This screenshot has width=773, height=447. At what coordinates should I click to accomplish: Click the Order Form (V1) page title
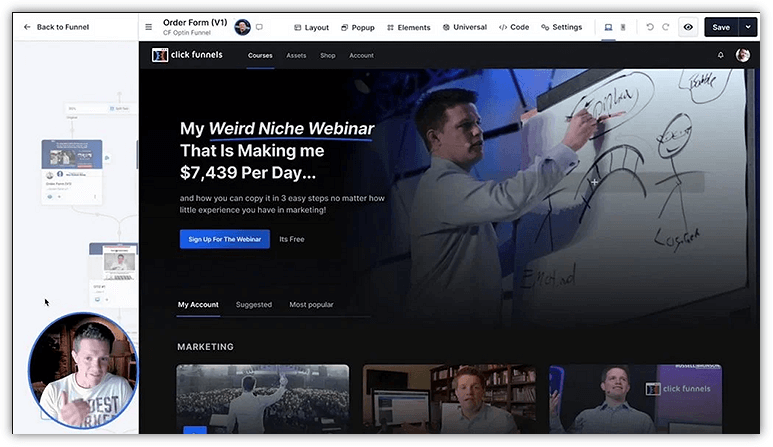click(195, 23)
